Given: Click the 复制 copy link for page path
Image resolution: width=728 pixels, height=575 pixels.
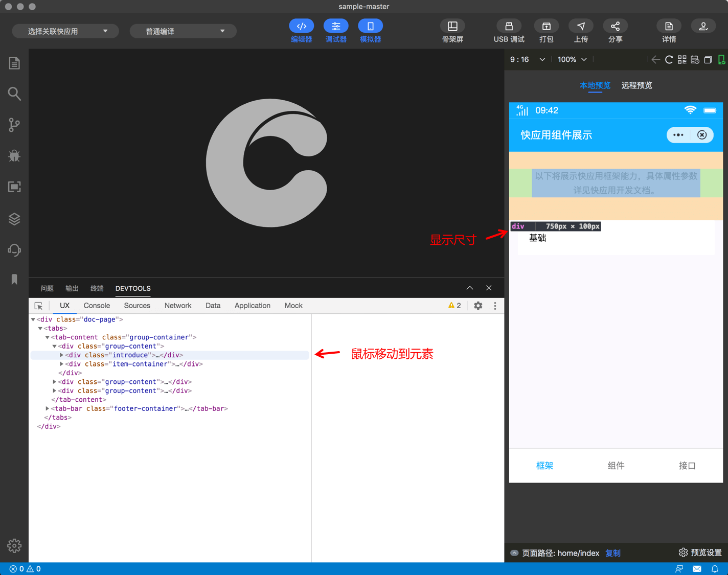Looking at the screenshot, I should (612, 553).
